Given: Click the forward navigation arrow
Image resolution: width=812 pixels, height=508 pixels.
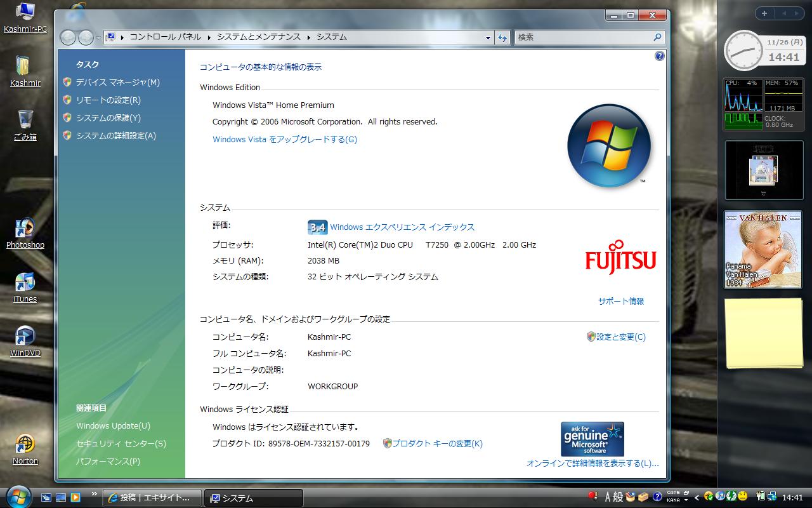Looking at the screenshot, I should click(86, 37).
